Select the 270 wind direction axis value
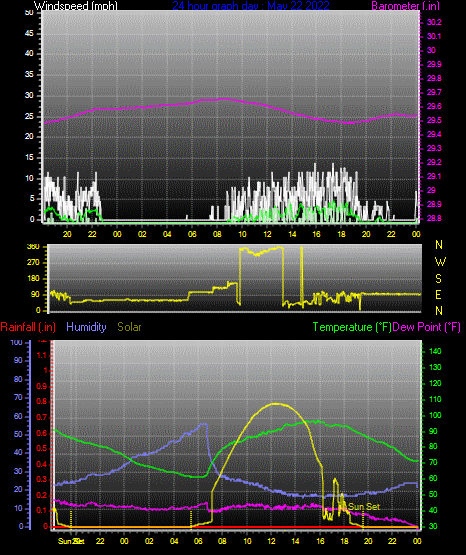Image resolution: width=466 pixels, height=555 pixels. (x=33, y=263)
